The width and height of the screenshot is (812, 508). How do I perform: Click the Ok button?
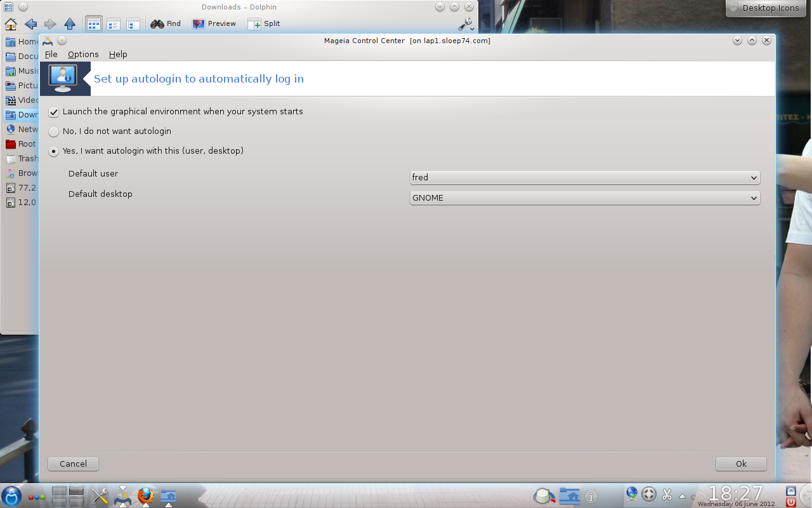click(741, 464)
